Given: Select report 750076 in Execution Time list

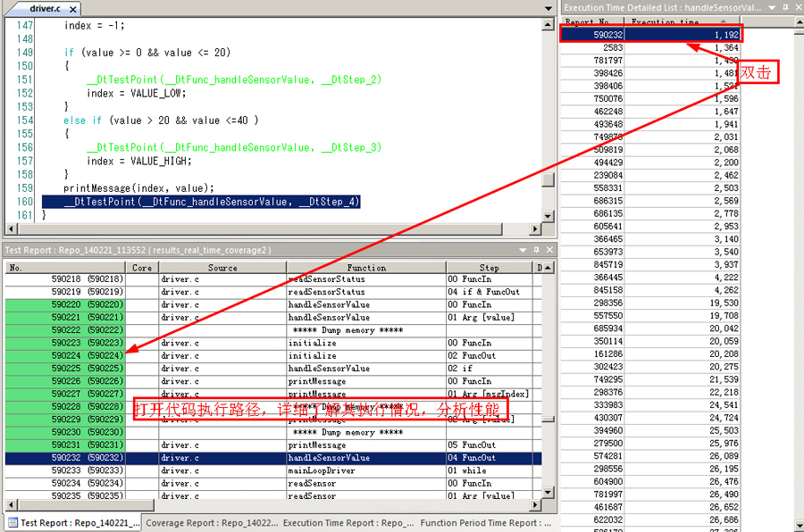Looking at the screenshot, I should pos(650,98).
